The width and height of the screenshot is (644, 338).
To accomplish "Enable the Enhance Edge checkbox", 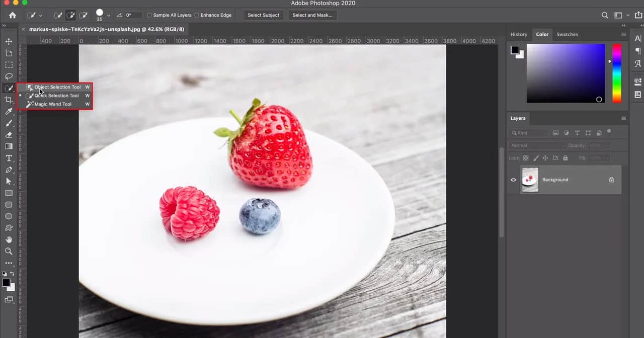I will pyautogui.click(x=196, y=15).
